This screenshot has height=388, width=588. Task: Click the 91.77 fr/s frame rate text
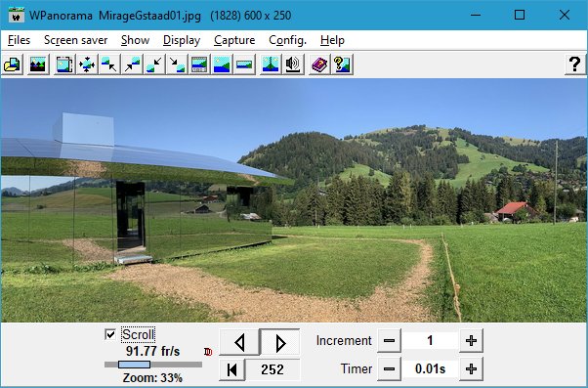point(153,351)
